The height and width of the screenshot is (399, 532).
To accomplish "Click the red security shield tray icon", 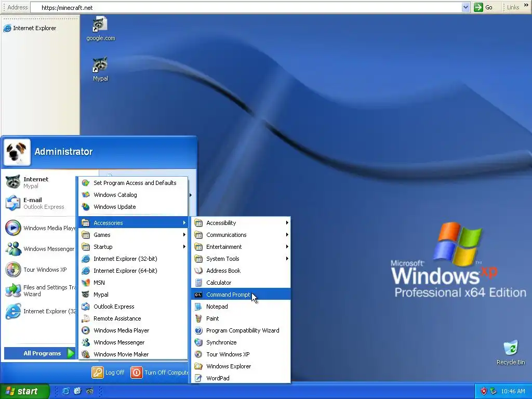I will [484, 391].
